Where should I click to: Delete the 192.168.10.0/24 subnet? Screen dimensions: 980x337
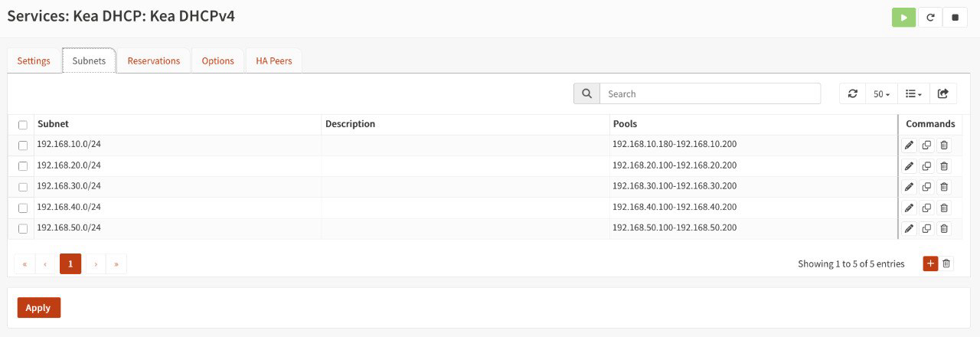(944, 145)
